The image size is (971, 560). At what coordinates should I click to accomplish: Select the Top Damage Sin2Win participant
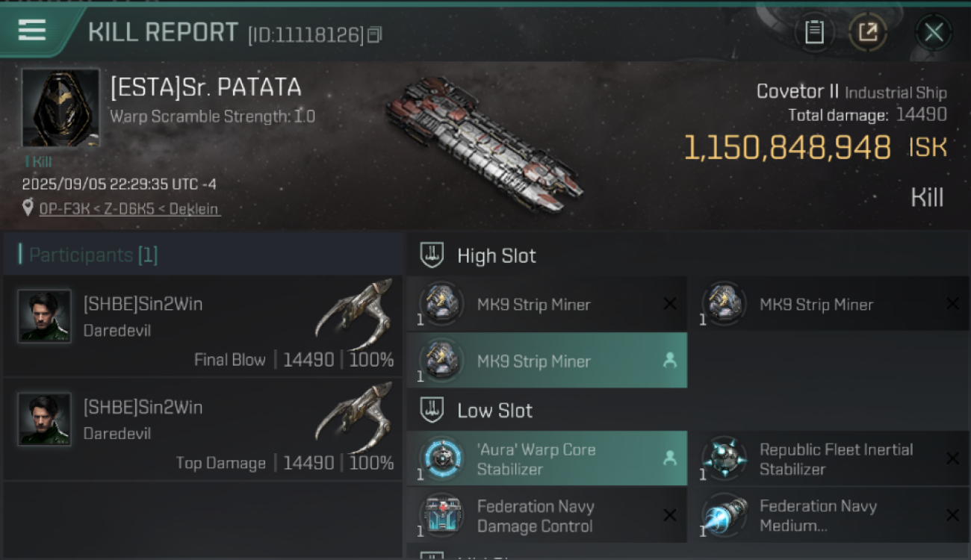203,429
